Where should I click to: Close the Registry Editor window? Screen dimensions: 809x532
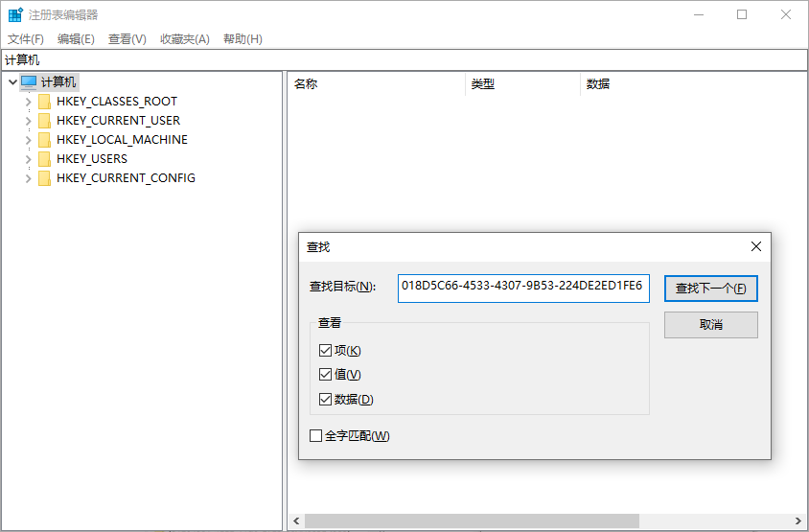786,15
